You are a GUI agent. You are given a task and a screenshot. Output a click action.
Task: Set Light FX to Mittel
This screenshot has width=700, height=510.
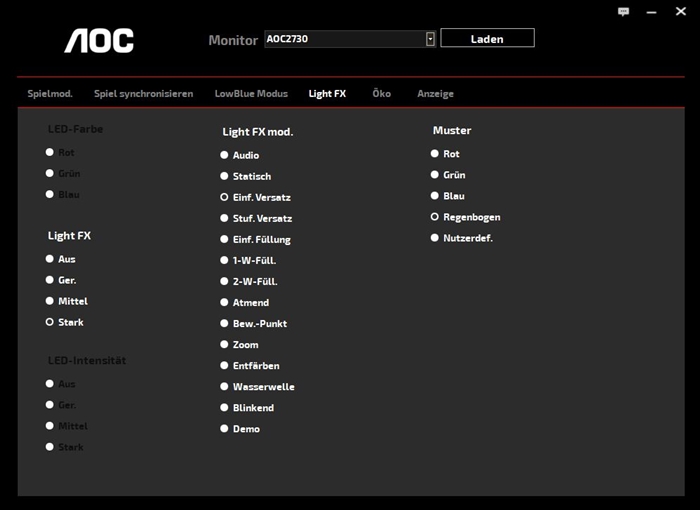67,301
